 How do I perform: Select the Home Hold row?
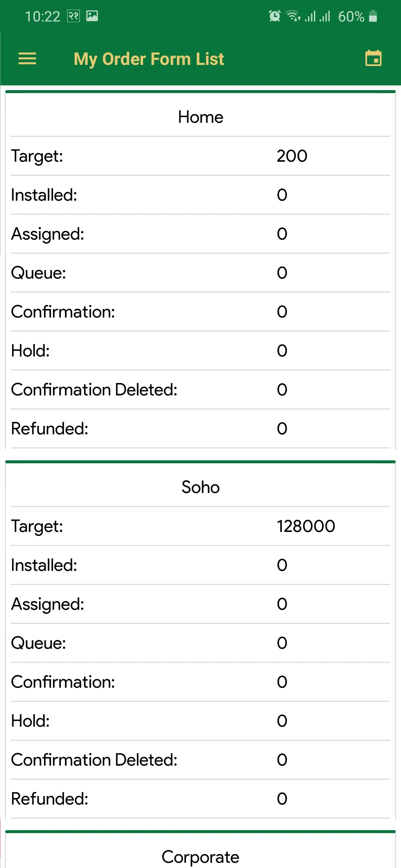(x=200, y=351)
